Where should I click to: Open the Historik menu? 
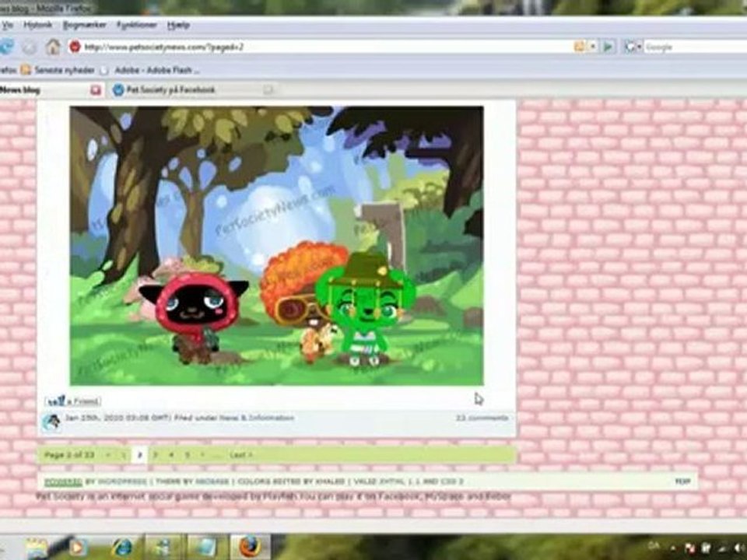click(x=37, y=25)
